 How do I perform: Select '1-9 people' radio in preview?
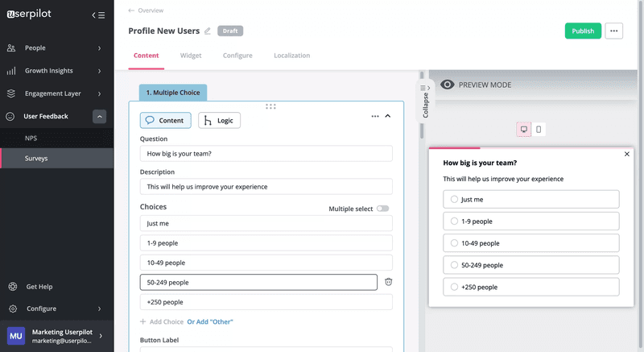[x=454, y=221]
